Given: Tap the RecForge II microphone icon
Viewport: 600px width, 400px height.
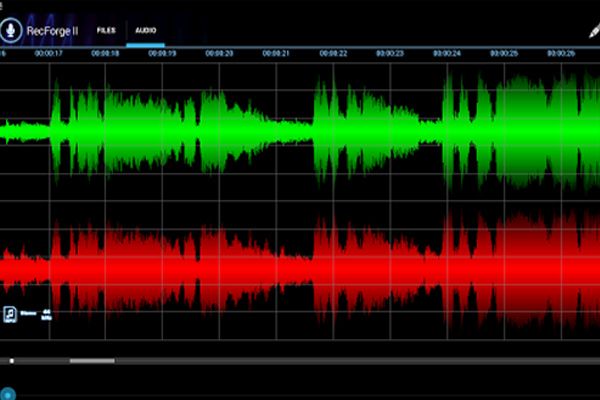Looking at the screenshot, I should coord(13,30).
